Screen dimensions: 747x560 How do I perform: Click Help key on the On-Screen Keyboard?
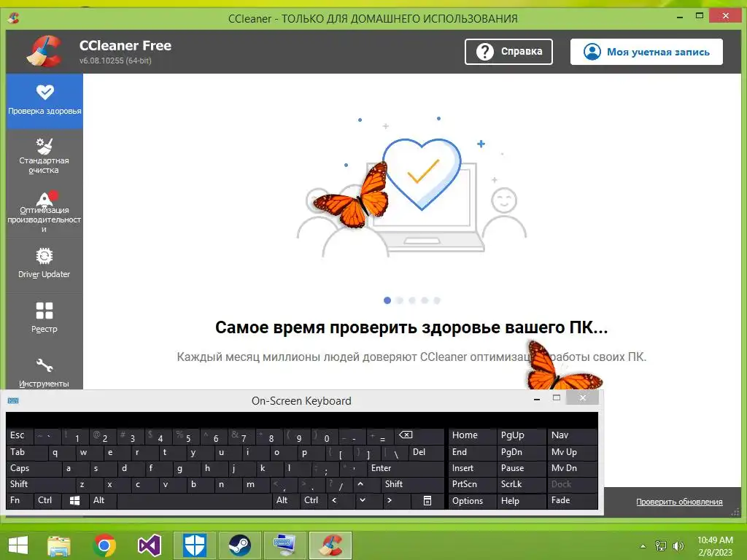click(521, 501)
